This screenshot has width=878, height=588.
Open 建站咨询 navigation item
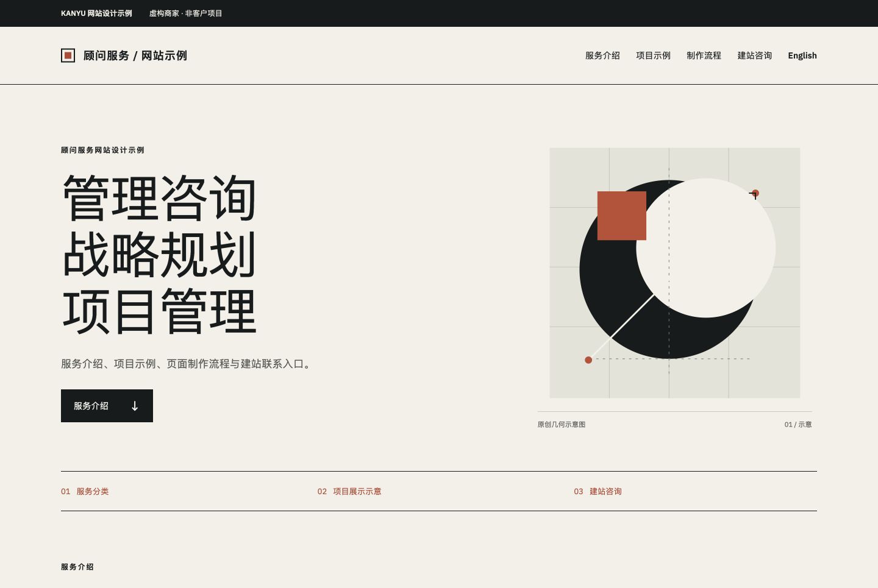pos(754,55)
